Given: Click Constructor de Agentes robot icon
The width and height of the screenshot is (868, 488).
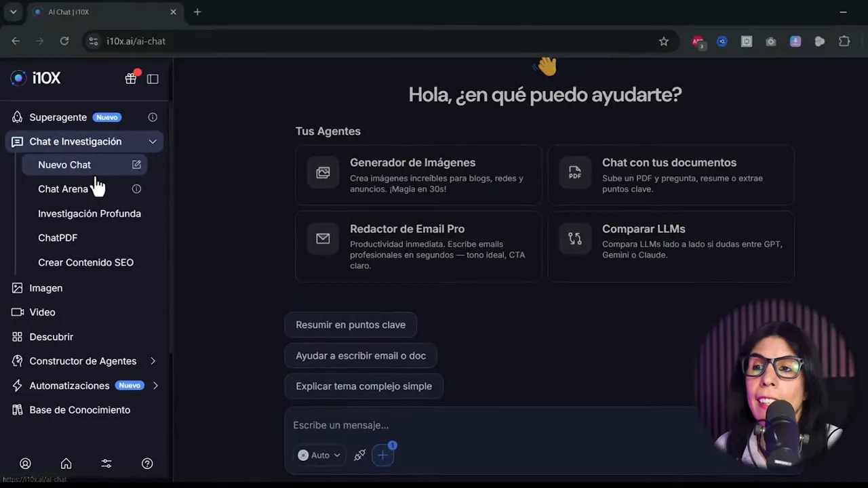Looking at the screenshot, I should 18,361.
